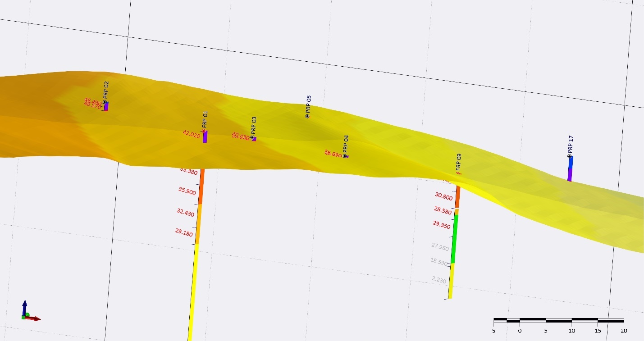Select the grey 2.230 value

click(x=438, y=280)
